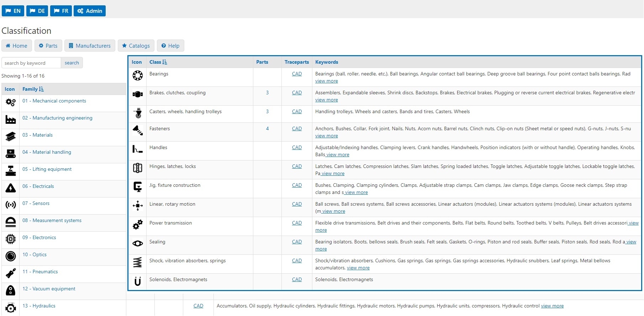The height and width of the screenshot is (316, 644).
Task: Switch language to FR
Action: pos(61,11)
